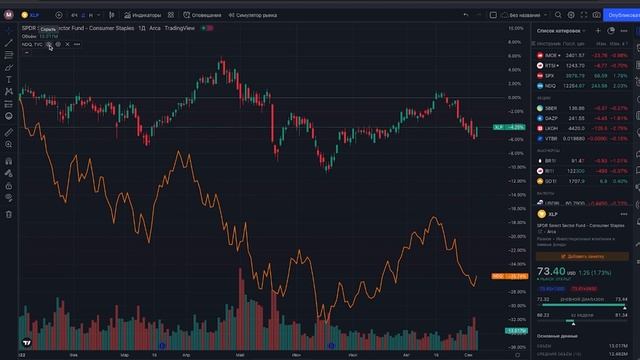Viewport: 640px width, 360px height.
Task: Select LKOH row in watchlist
Action: pos(582,128)
